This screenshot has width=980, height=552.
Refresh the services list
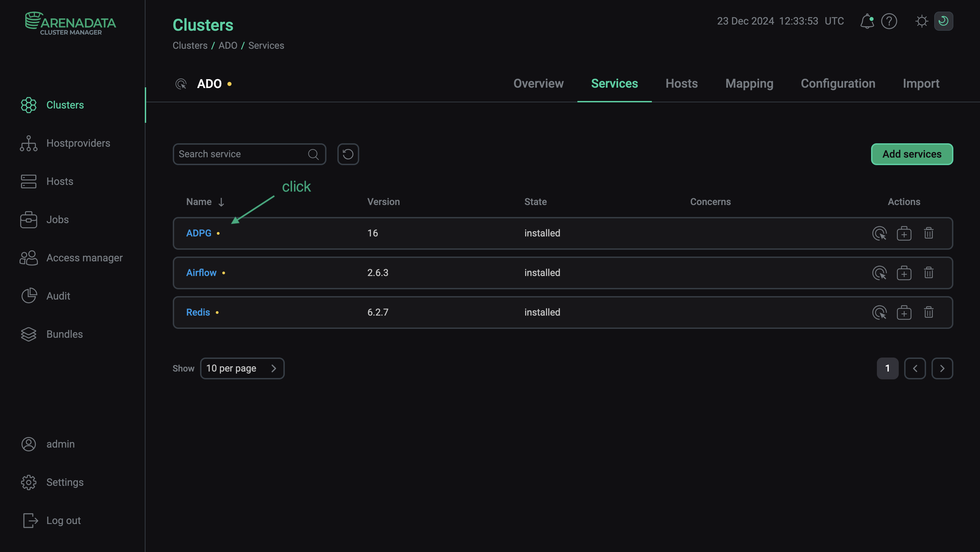click(x=348, y=154)
